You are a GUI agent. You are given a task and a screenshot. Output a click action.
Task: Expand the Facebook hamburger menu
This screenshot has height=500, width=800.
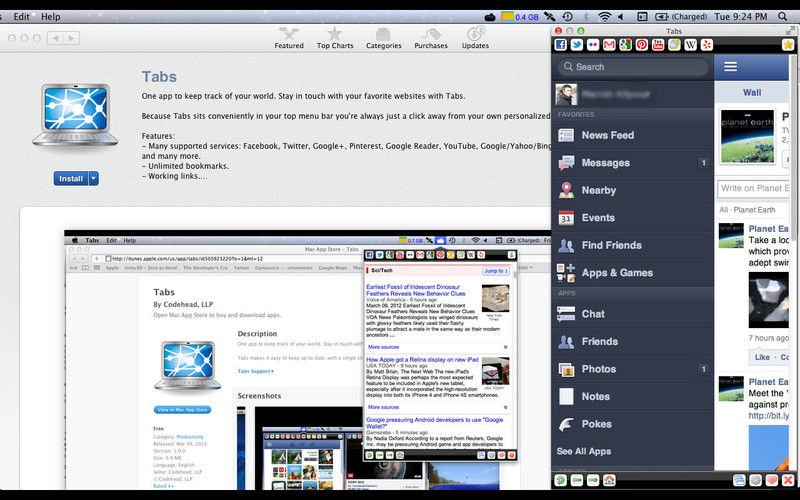[x=731, y=67]
